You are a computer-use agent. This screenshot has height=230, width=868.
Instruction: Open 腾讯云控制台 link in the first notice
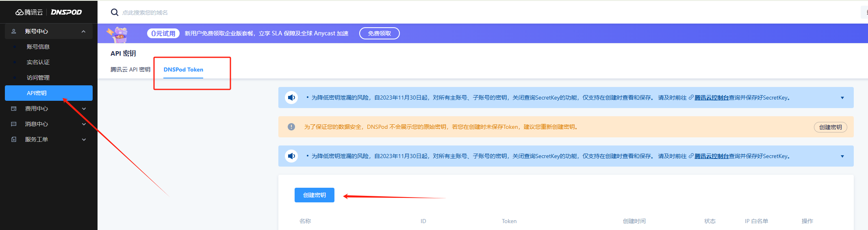712,98
